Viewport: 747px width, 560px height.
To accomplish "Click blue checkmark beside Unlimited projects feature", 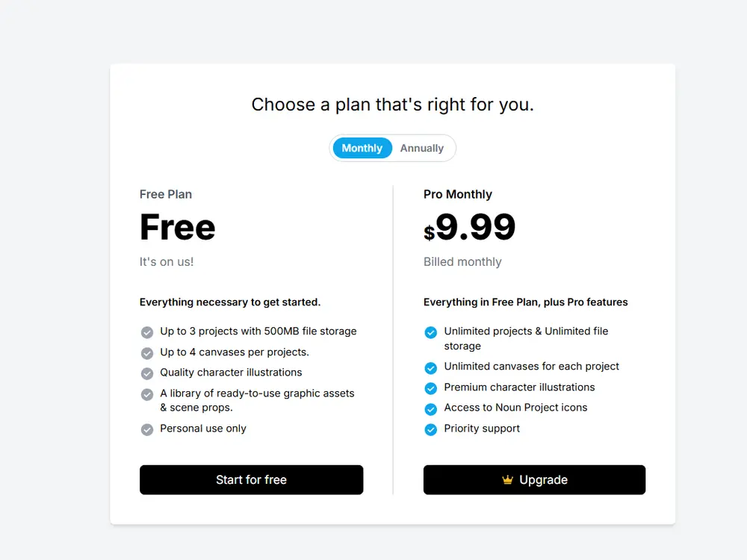I will (431, 332).
